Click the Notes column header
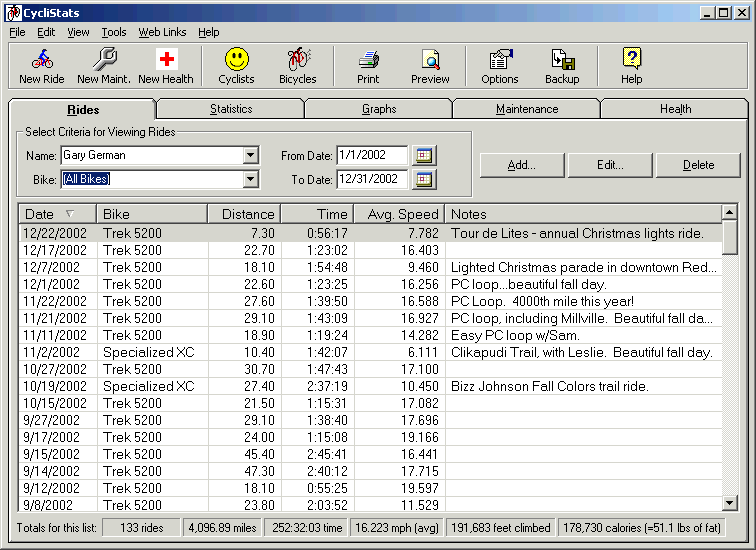 (x=583, y=214)
